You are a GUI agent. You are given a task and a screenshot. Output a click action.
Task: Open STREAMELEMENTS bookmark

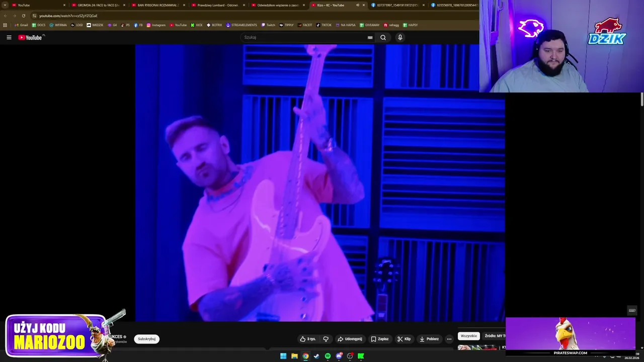pos(242,25)
